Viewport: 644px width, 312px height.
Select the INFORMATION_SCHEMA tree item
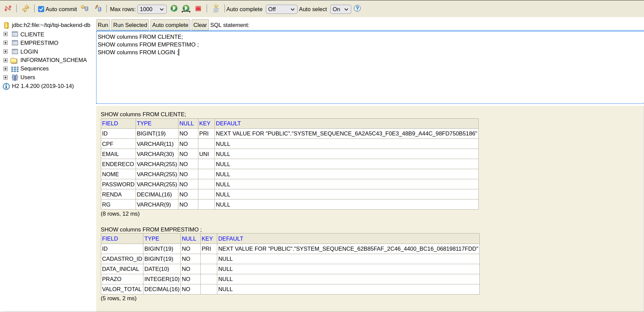pyautogui.click(x=53, y=60)
